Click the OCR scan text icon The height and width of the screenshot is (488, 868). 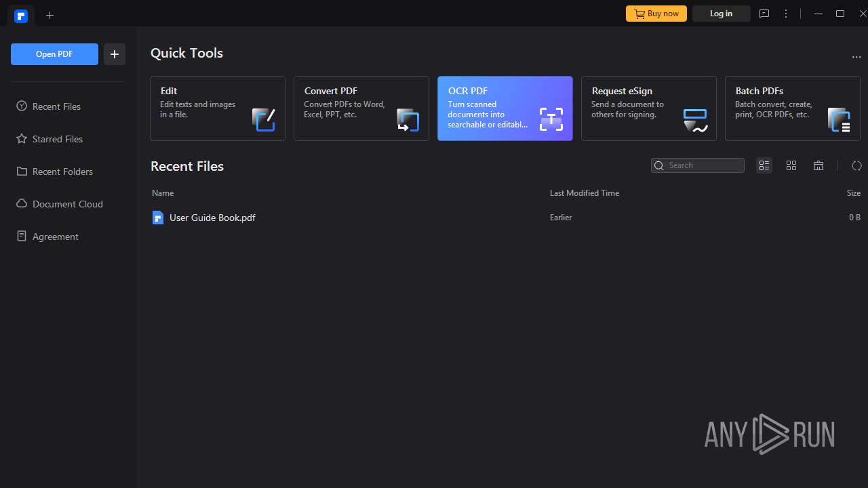(551, 119)
